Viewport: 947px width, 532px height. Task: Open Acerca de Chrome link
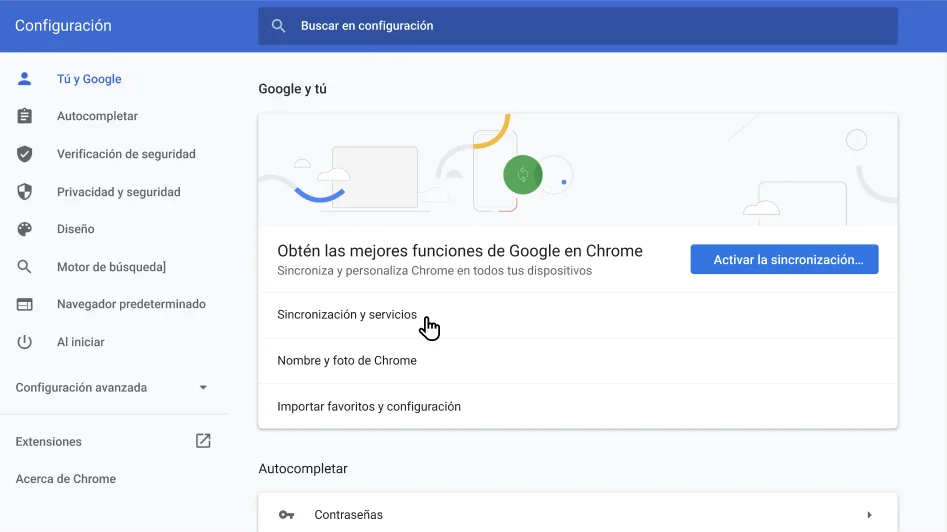(x=66, y=479)
